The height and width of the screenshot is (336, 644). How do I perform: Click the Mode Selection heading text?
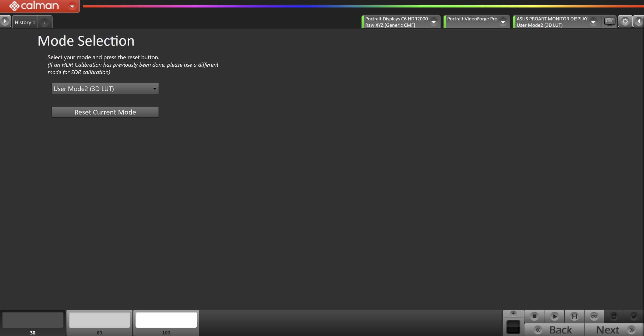(86, 41)
